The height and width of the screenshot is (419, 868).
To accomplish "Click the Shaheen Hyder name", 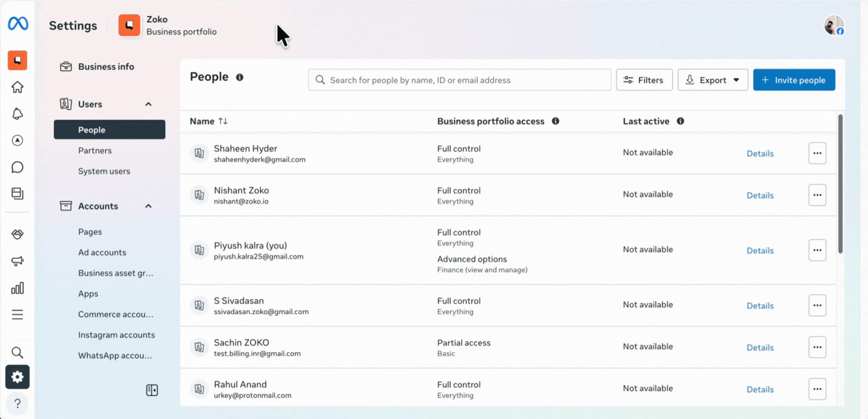I will coord(245,149).
